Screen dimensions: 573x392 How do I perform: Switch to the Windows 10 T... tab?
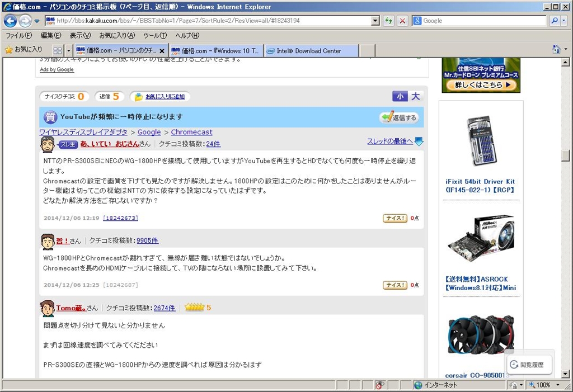tap(215, 51)
